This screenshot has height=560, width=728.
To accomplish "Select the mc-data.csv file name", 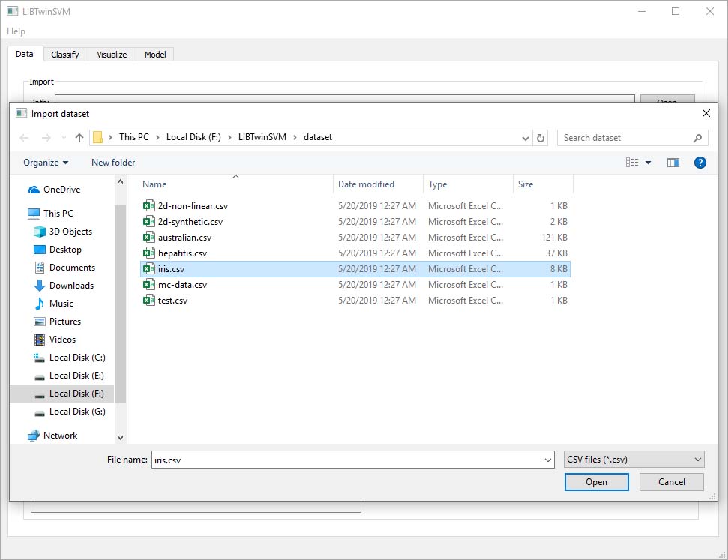I will (182, 285).
